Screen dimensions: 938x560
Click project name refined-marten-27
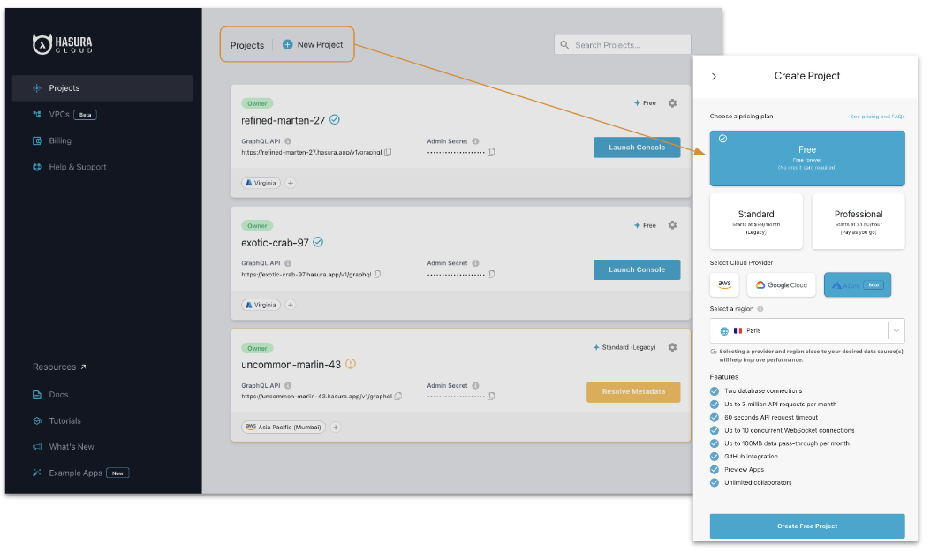[283, 120]
